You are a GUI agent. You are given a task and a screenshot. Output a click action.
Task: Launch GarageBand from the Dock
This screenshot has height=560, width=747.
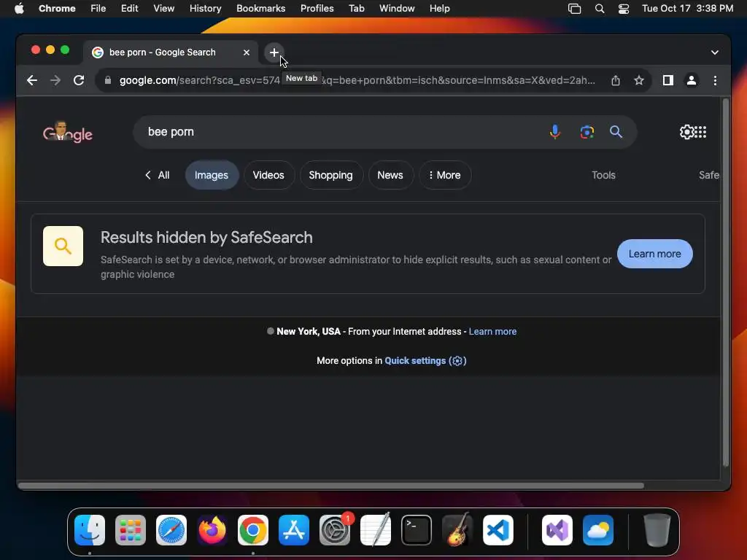(457, 530)
